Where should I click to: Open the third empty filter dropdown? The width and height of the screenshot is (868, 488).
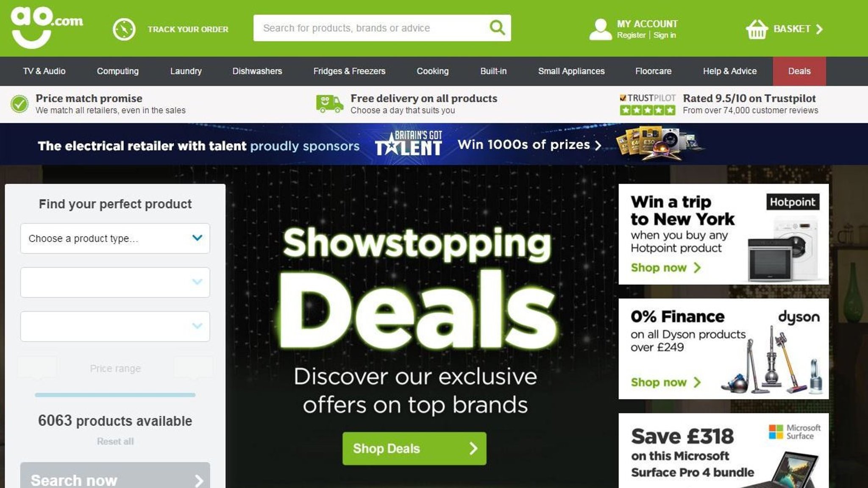pyautogui.click(x=115, y=326)
